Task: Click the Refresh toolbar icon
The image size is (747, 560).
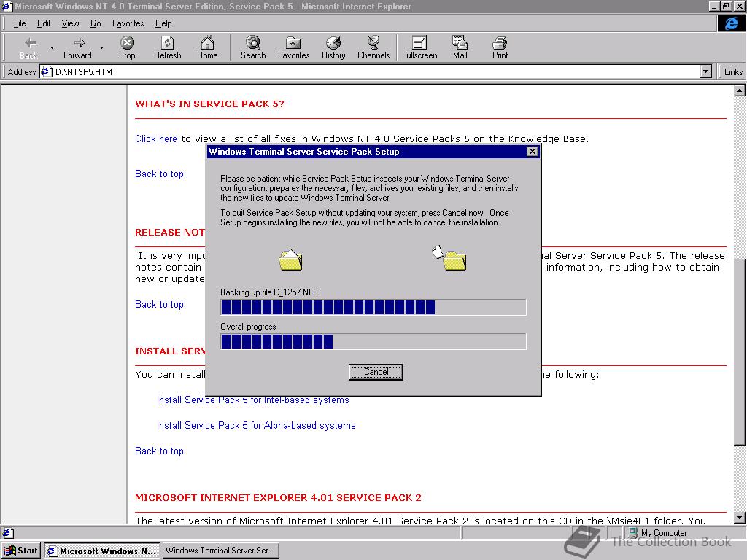Action: pyautogui.click(x=167, y=46)
